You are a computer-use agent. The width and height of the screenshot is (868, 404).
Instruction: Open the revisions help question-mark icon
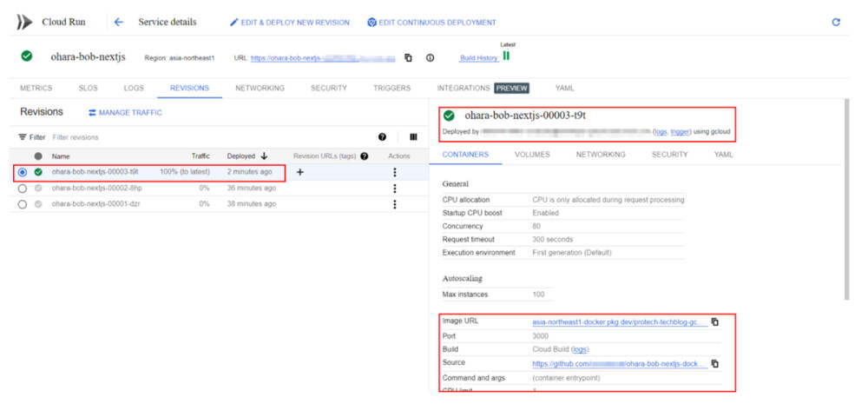tap(382, 137)
